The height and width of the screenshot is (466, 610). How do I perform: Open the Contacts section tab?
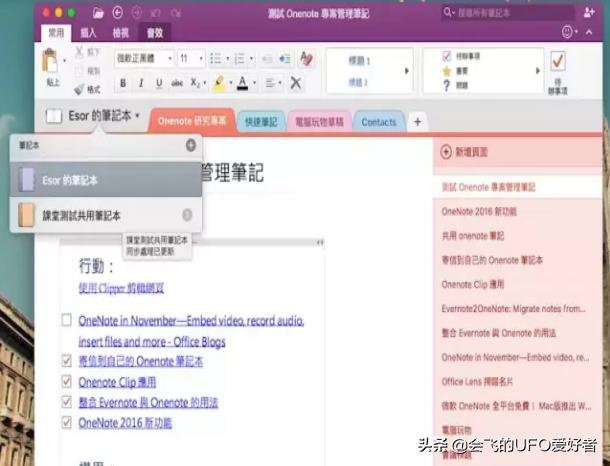coord(379,122)
